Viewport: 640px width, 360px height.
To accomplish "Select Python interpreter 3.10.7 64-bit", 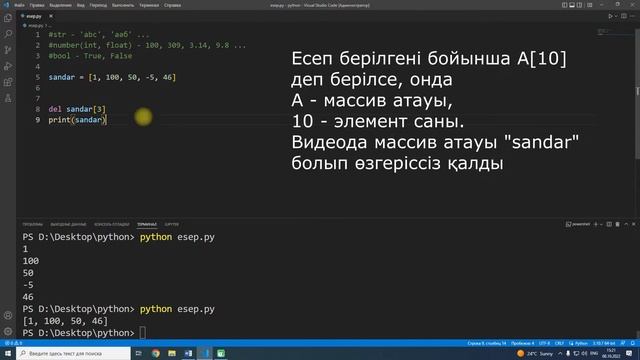I will pyautogui.click(x=604, y=343).
